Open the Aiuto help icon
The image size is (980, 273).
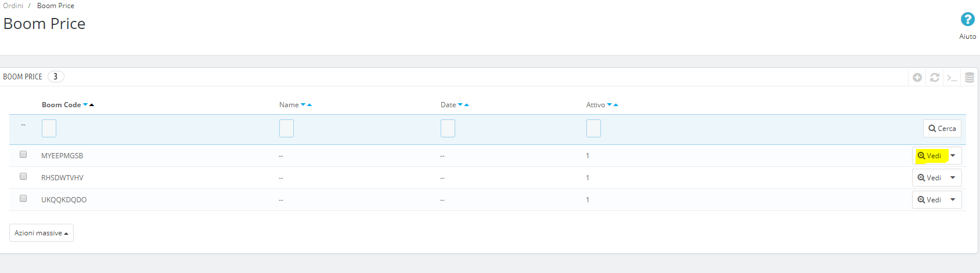coord(967,20)
